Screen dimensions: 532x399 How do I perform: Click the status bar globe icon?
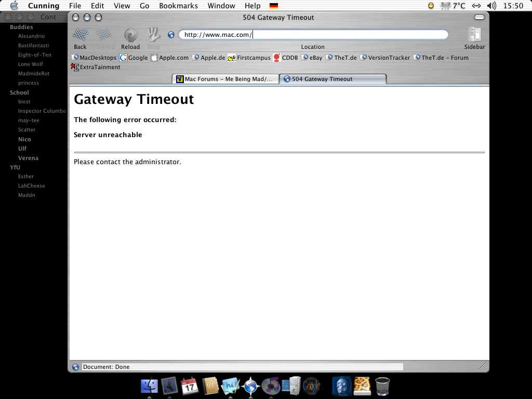[75, 367]
